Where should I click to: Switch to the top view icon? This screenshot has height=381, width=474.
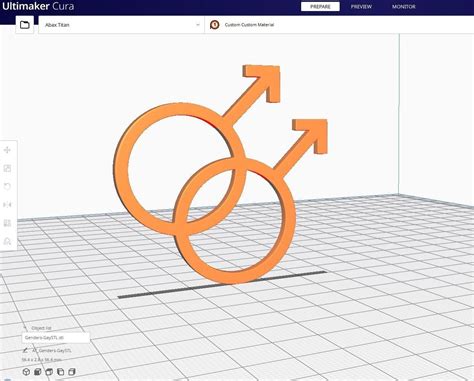click(x=49, y=372)
